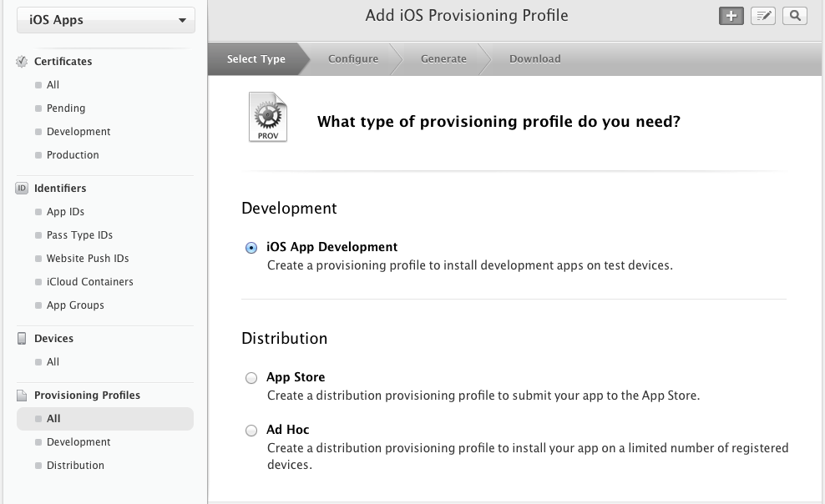Viewport: 825px width, 504px height.
Task: Open Pending certificates in sidebar
Action: tap(66, 108)
